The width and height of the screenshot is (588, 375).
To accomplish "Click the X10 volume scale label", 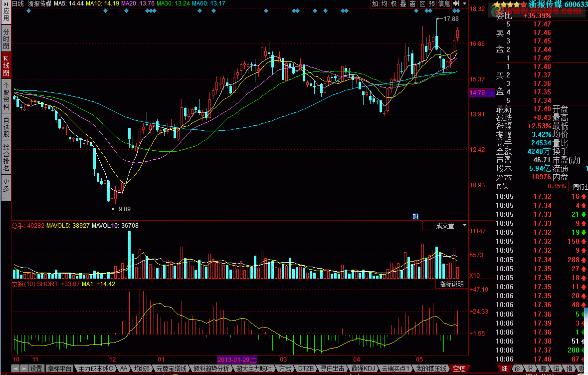I will [474, 275].
